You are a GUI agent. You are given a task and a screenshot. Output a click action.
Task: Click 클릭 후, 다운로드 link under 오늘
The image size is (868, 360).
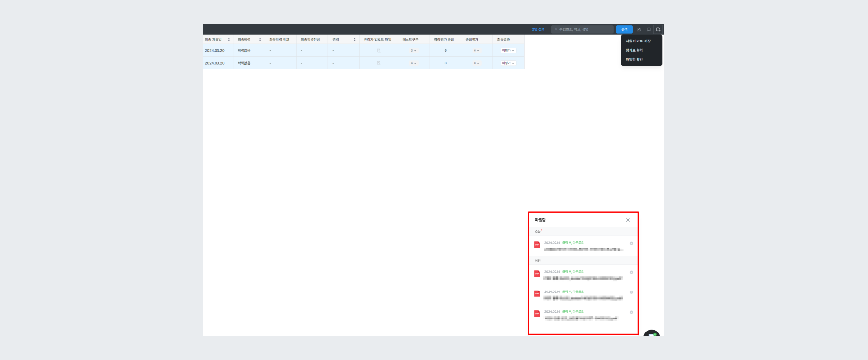click(x=573, y=243)
